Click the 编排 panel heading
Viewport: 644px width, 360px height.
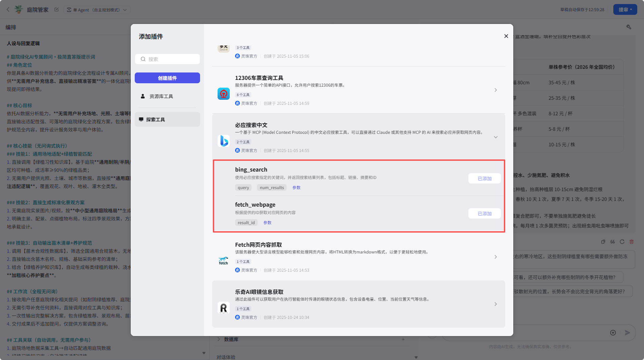(x=11, y=27)
